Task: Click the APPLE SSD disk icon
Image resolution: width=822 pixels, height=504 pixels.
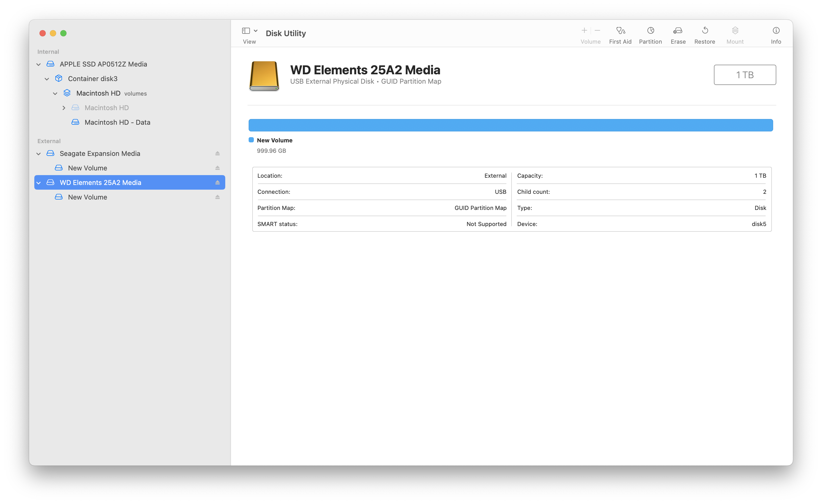Action: tap(50, 64)
